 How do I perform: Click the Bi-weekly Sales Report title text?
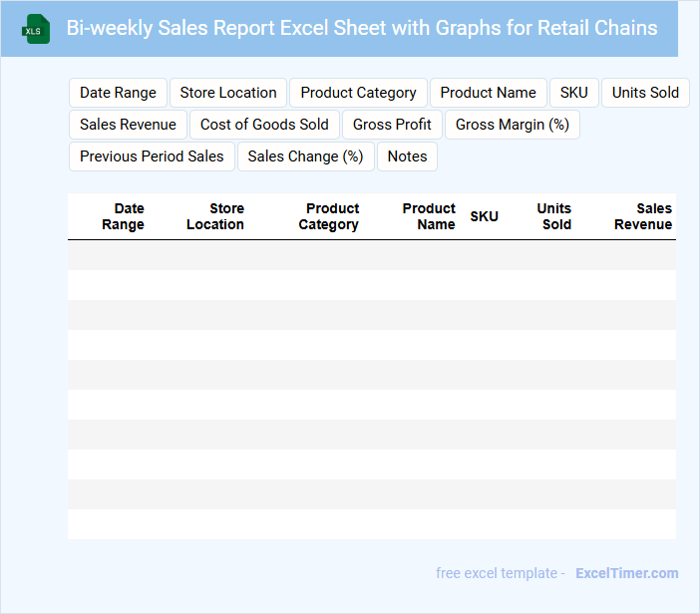point(362,28)
